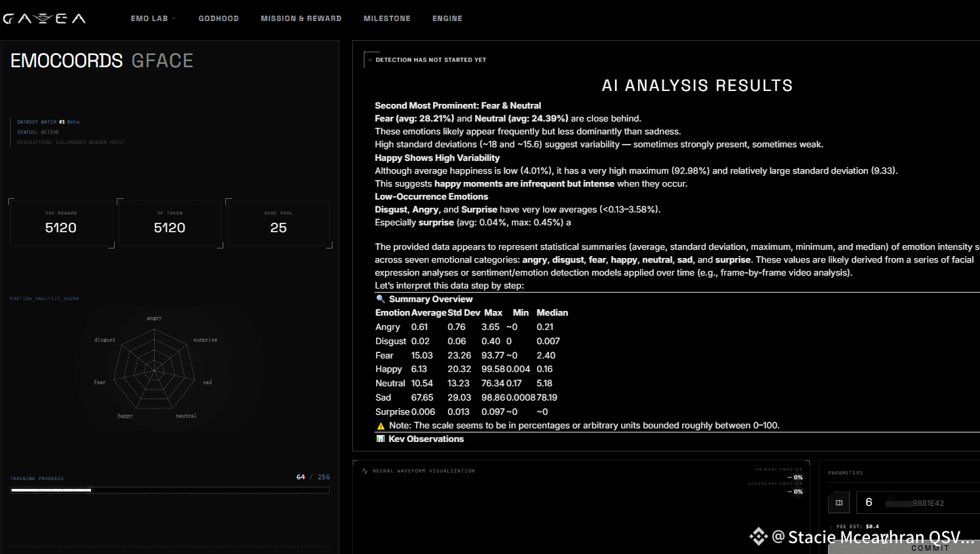Click the 'SECONDARY EMOTION' label

coord(775,483)
